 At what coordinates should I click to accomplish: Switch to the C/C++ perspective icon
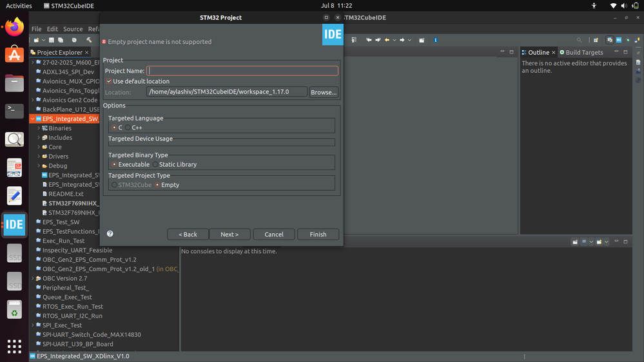pos(610,40)
